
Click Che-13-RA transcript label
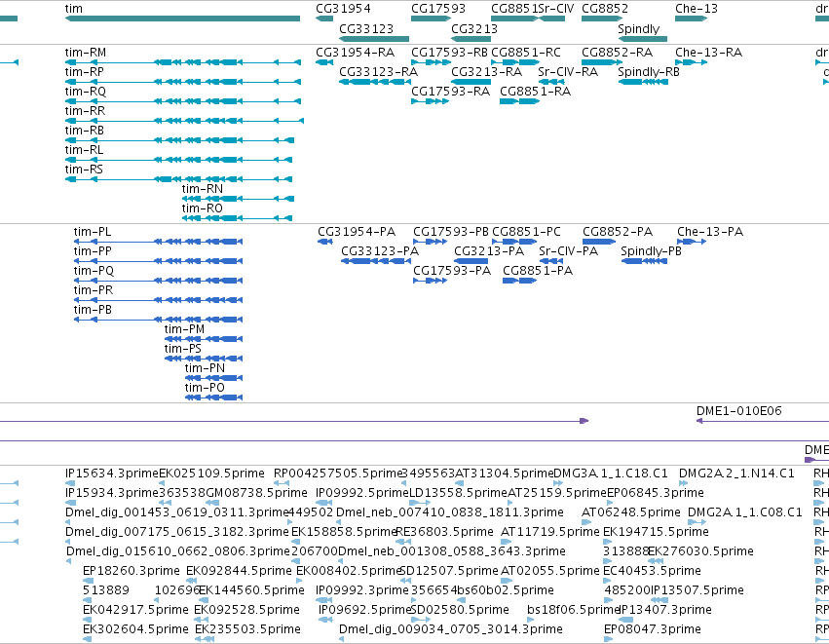point(708,53)
